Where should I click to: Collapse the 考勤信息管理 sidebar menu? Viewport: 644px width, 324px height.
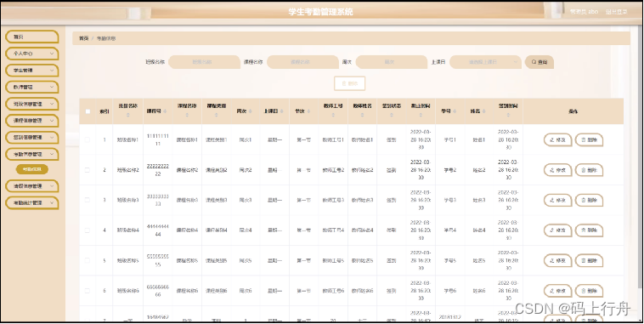[32, 154]
